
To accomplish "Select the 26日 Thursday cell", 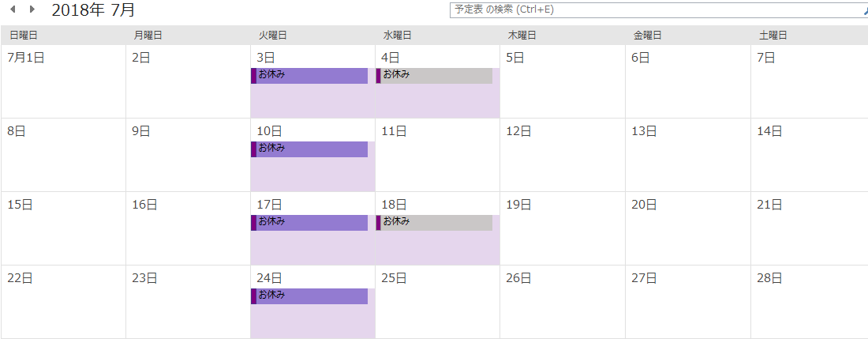I will click(563, 302).
